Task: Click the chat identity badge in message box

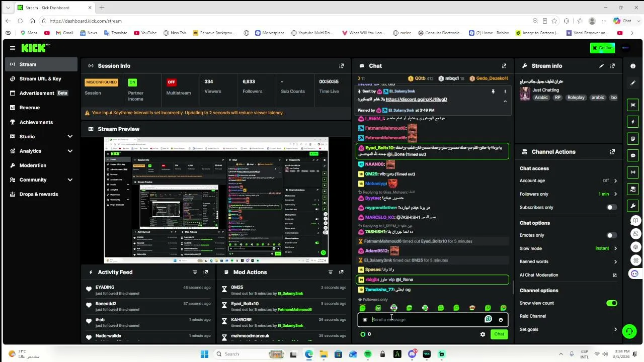Action: click(x=365, y=320)
